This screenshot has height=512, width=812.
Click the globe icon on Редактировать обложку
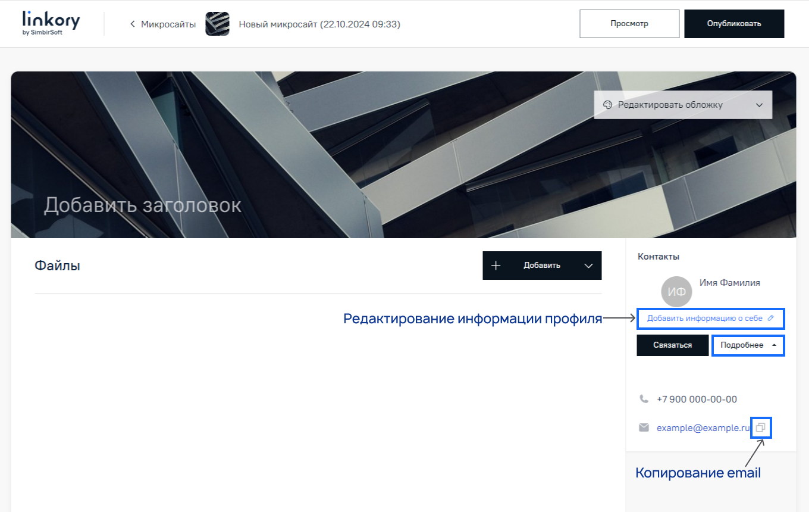607,104
